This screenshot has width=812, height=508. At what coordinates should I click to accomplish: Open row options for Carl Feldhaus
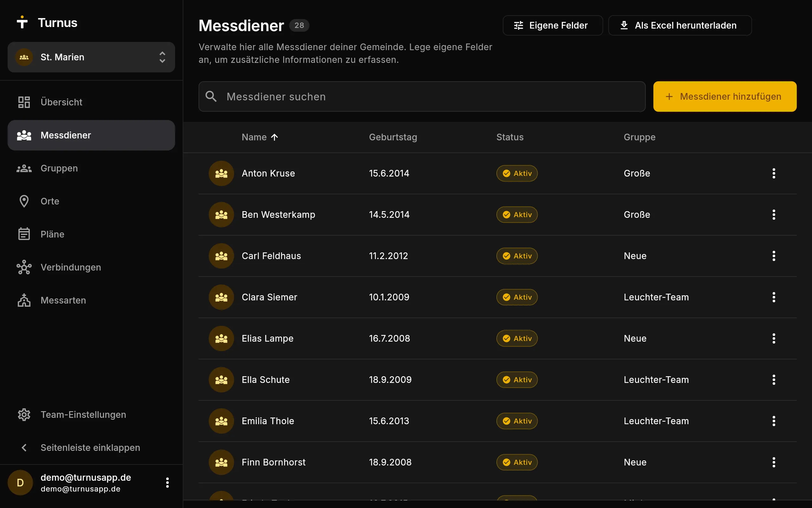pyautogui.click(x=774, y=256)
